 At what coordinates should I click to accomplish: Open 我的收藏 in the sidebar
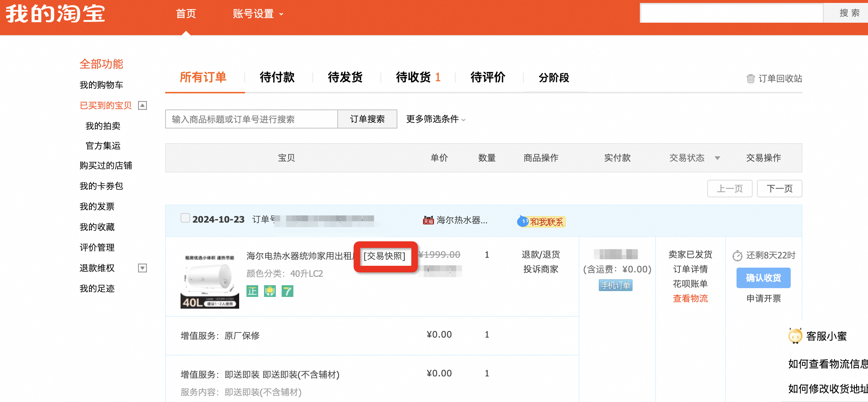pos(97,227)
